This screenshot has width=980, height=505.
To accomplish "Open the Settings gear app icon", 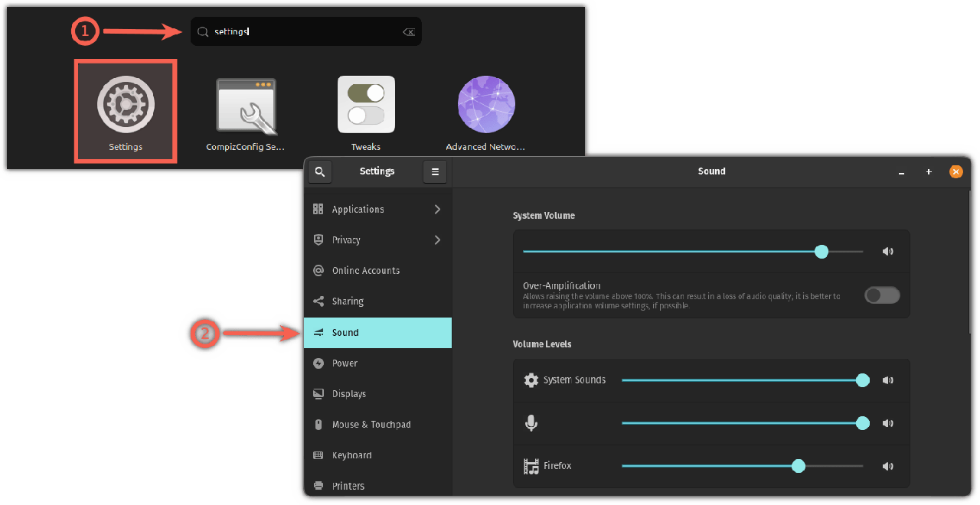I will click(126, 105).
